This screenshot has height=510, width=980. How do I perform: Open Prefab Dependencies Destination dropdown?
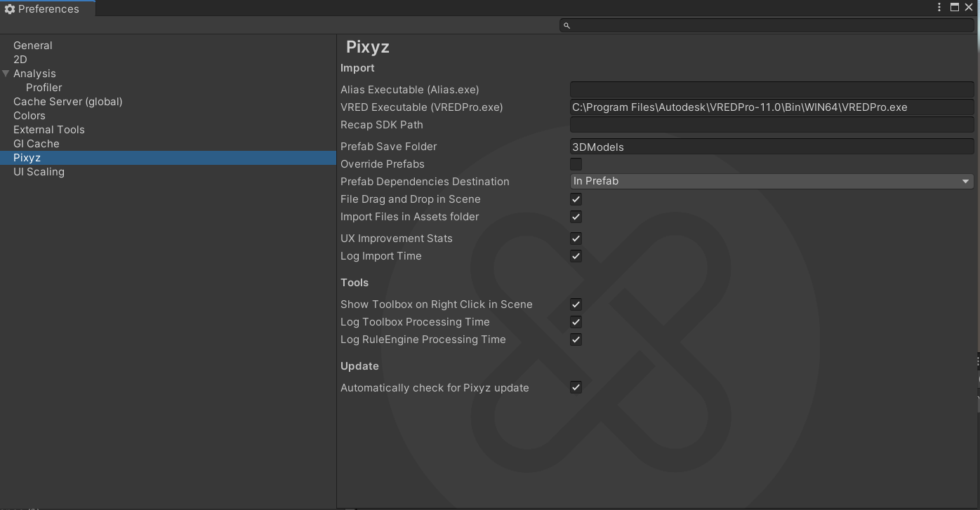coord(772,181)
